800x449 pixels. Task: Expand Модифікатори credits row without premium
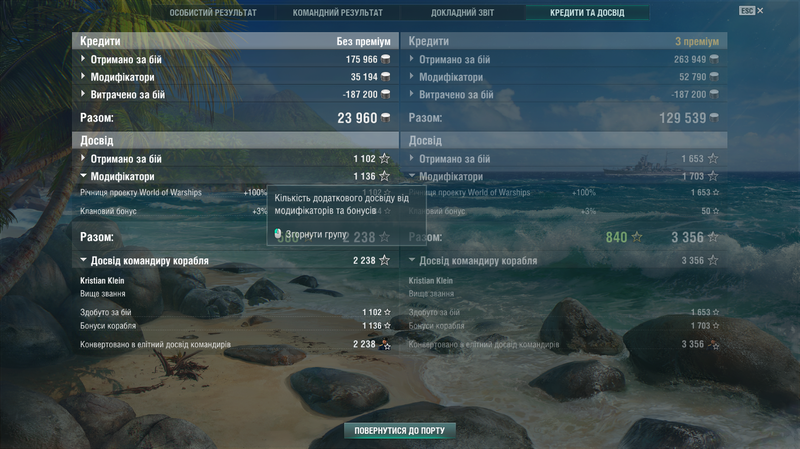click(x=235, y=77)
